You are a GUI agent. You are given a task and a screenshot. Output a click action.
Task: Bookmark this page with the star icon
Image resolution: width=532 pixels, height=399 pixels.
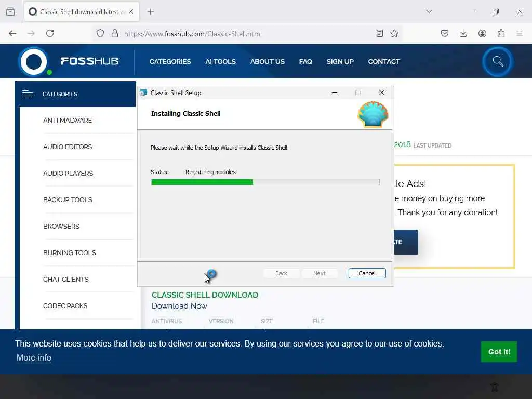tap(394, 33)
